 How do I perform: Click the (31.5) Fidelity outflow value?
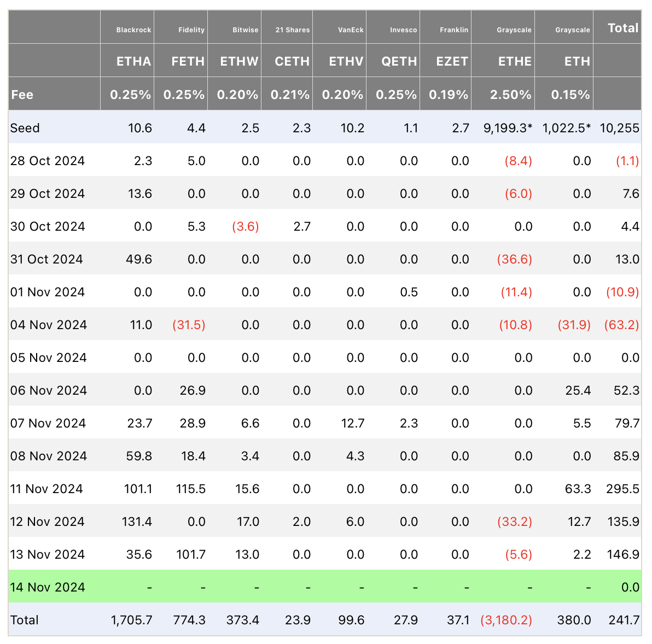pos(189,325)
